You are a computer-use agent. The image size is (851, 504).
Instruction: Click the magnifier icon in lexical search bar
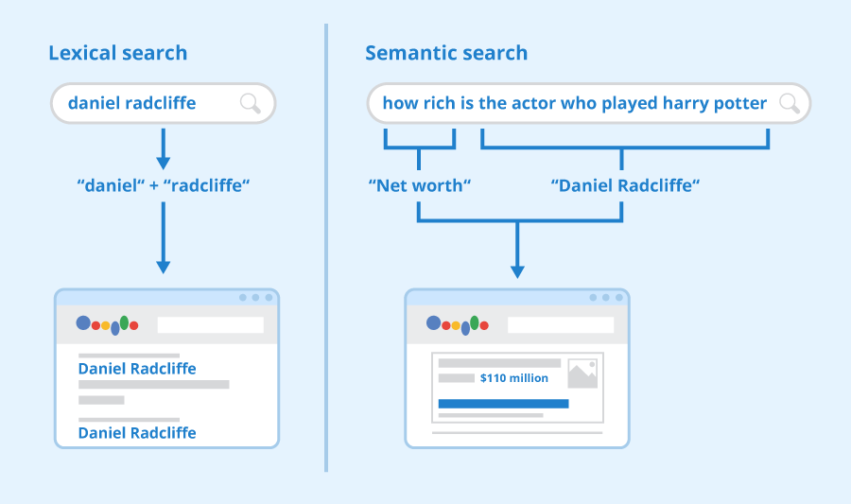click(x=251, y=104)
